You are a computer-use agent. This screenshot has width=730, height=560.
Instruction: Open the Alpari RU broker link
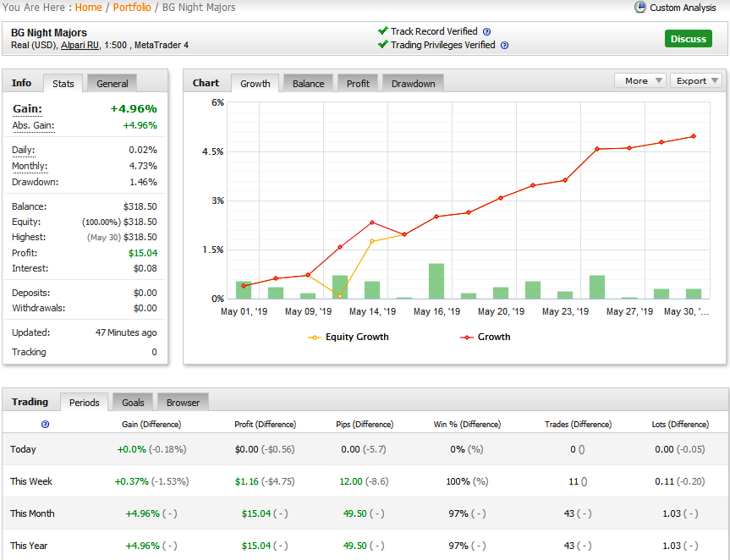pos(80,45)
